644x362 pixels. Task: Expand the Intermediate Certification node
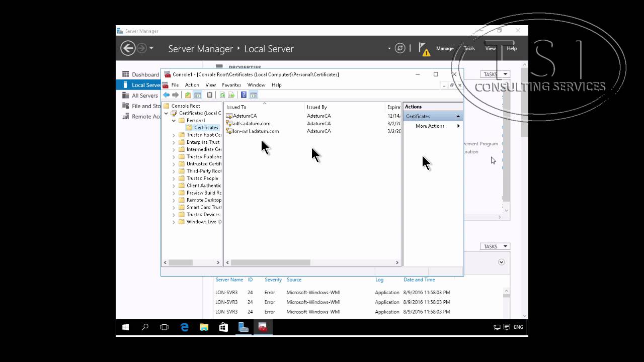(x=174, y=149)
